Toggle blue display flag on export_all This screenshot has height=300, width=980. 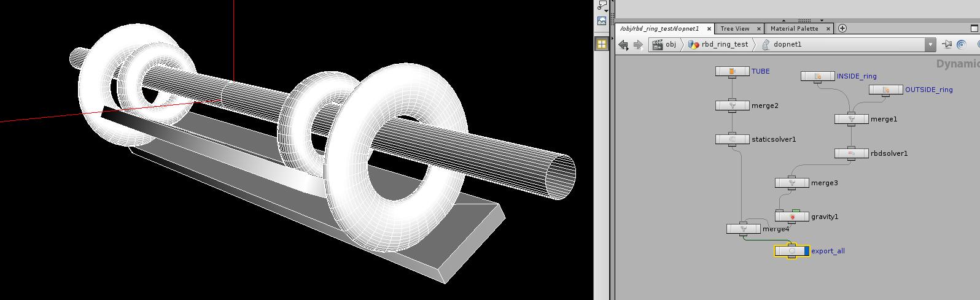click(x=806, y=252)
